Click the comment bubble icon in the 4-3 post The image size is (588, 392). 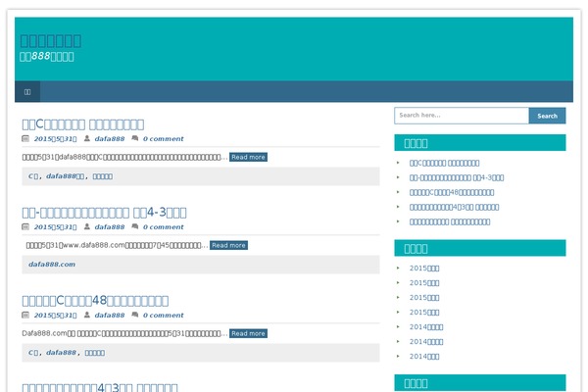coord(135,226)
